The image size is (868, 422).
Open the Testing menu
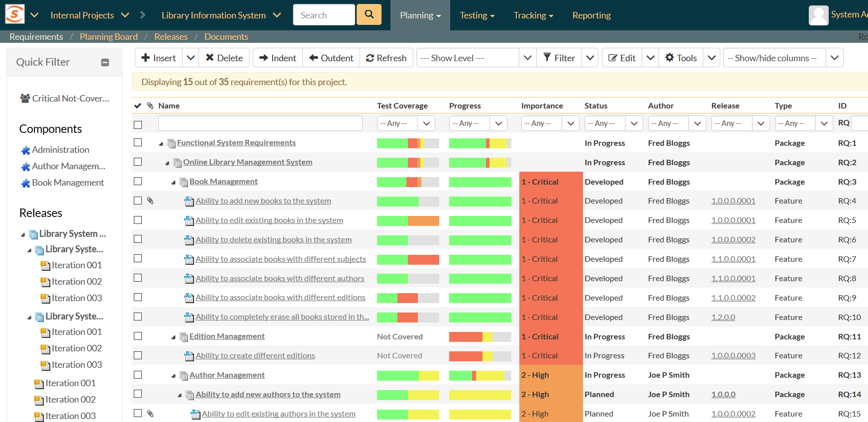(x=477, y=15)
